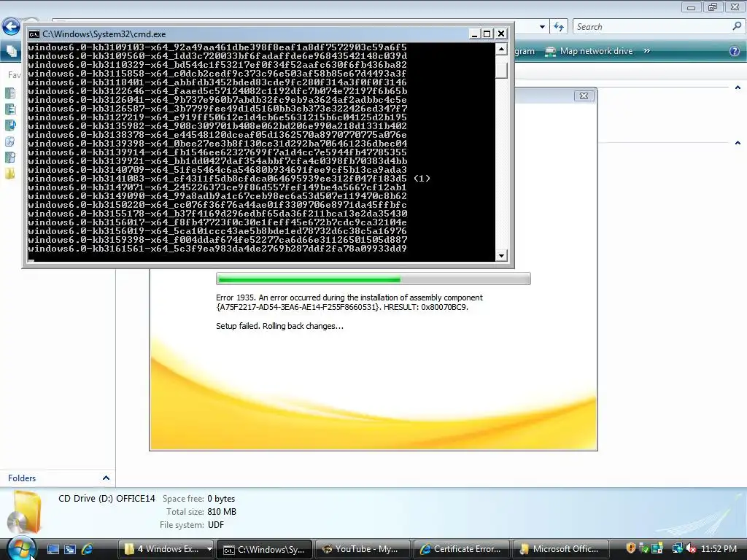Collapse the upper group chevron at right edge

point(738,87)
